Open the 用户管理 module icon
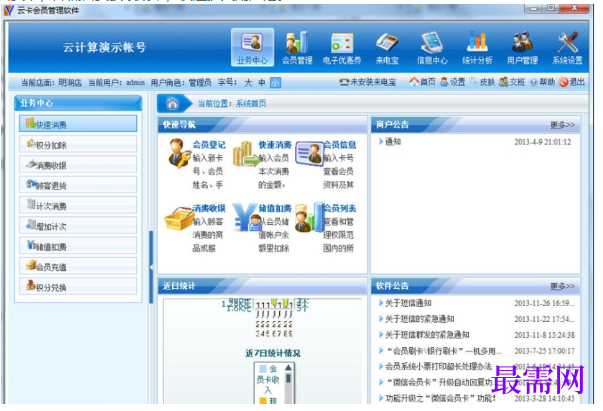The width and height of the screenshot is (603, 411). coord(522,48)
